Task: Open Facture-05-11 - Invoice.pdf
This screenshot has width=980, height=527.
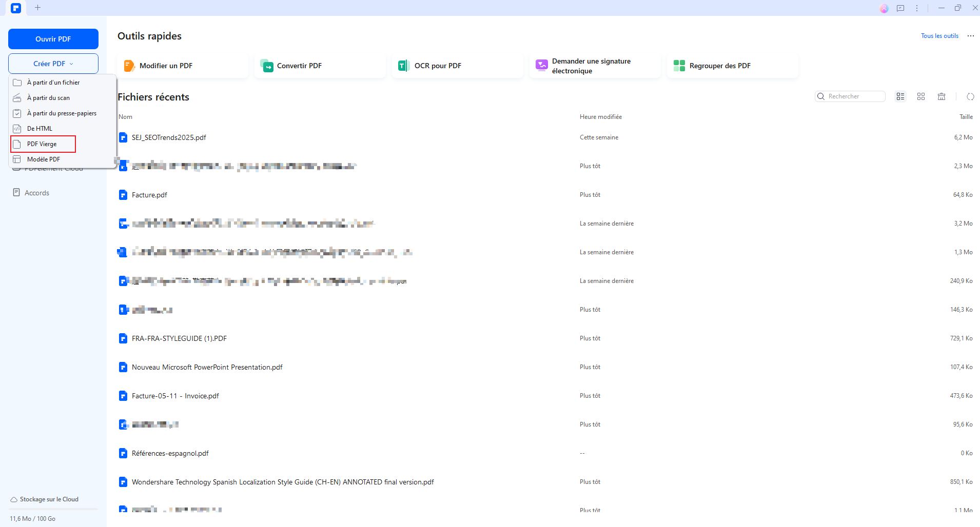Action: [175, 396]
